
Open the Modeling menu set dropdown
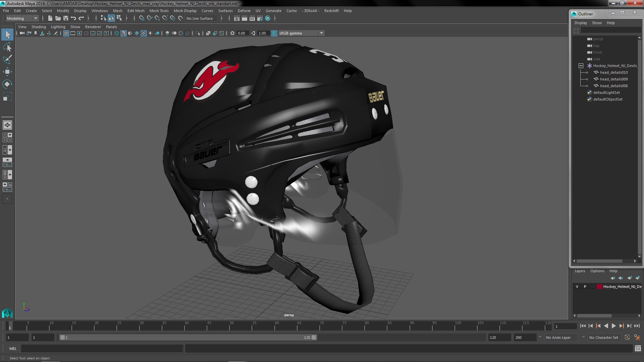pos(22,18)
